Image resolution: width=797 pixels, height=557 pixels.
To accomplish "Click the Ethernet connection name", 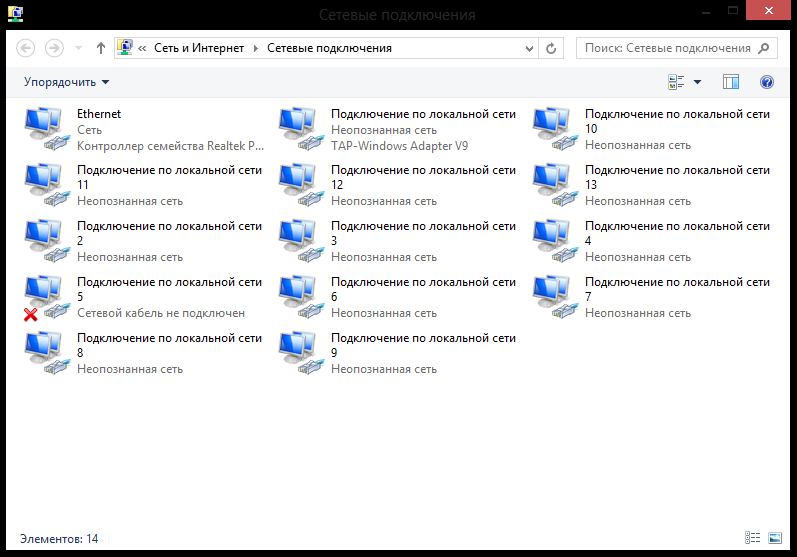I will point(99,114).
